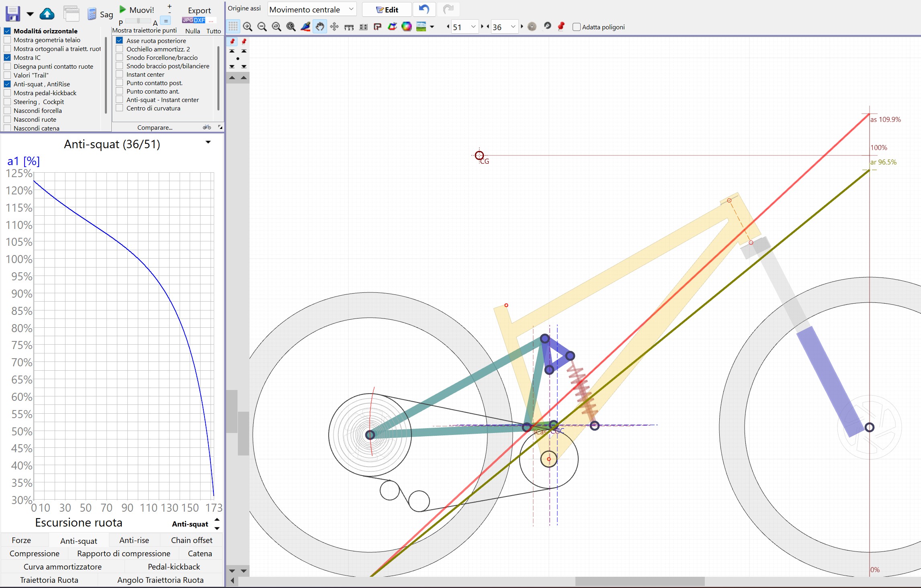
Task: Uncheck the Mostra IC checkbox
Action: [7, 57]
